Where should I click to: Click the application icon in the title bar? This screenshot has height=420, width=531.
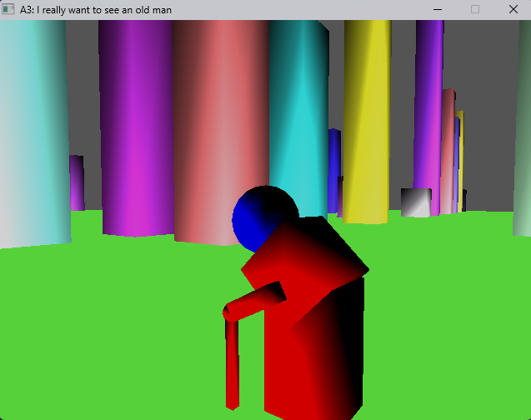point(9,9)
